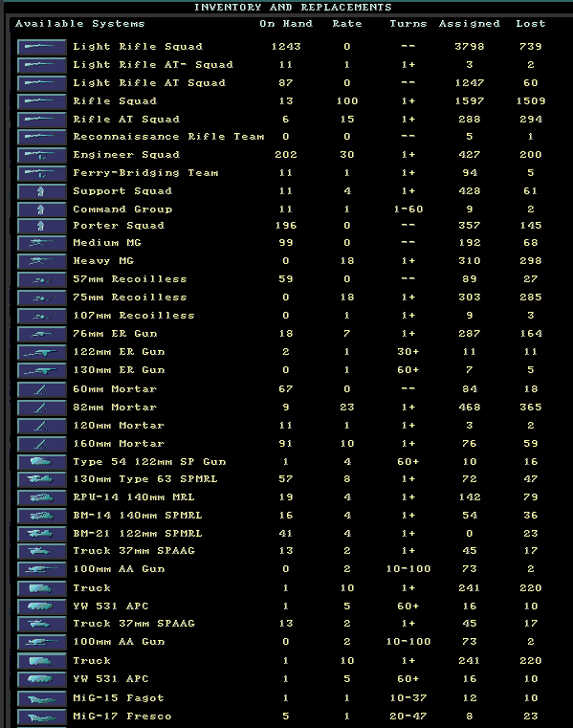Select the 120mm Mortar icon
The image size is (573, 728).
(42, 426)
